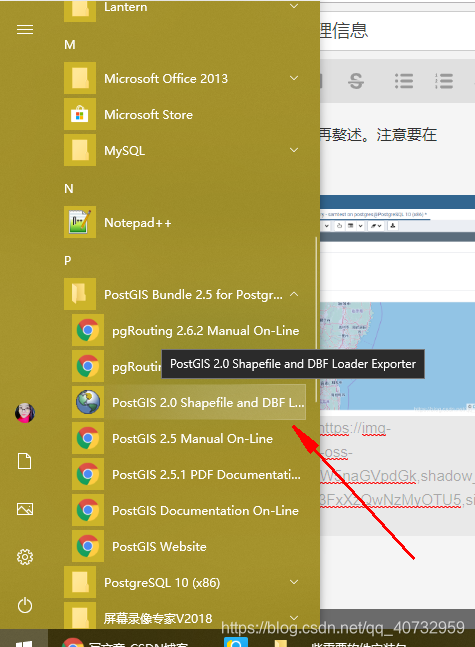Viewport: 475px width, 647px height.
Task: Open PostGIS 2.5 Manual On-Line
Action: pos(189,438)
